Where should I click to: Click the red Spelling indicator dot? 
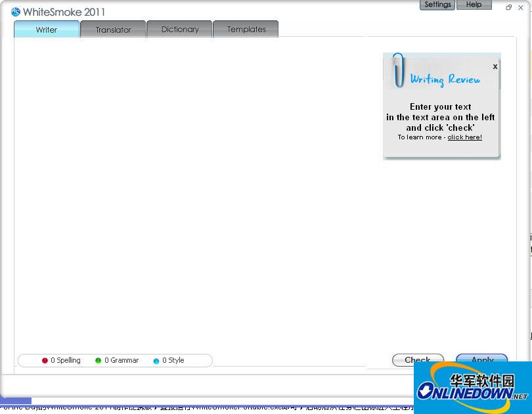(45, 360)
